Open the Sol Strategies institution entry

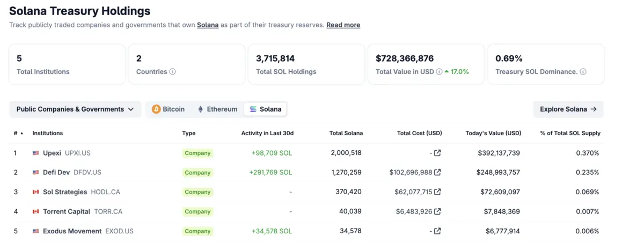(x=64, y=192)
